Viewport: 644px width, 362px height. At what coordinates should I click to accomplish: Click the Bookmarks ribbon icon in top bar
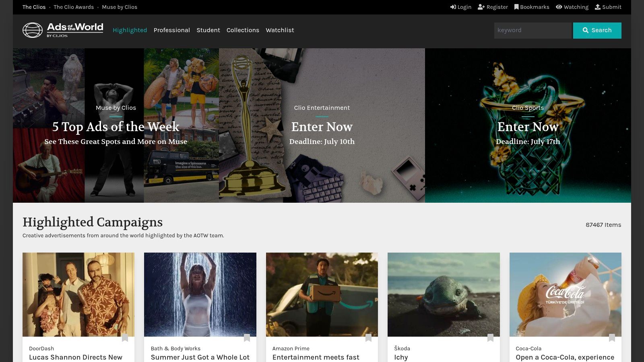pos(516,7)
